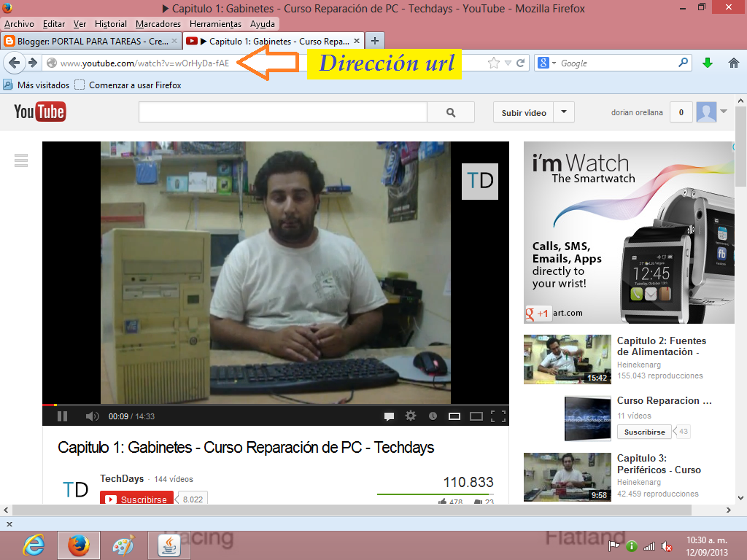Click the YouTube search input field

[x=283, y=112]
